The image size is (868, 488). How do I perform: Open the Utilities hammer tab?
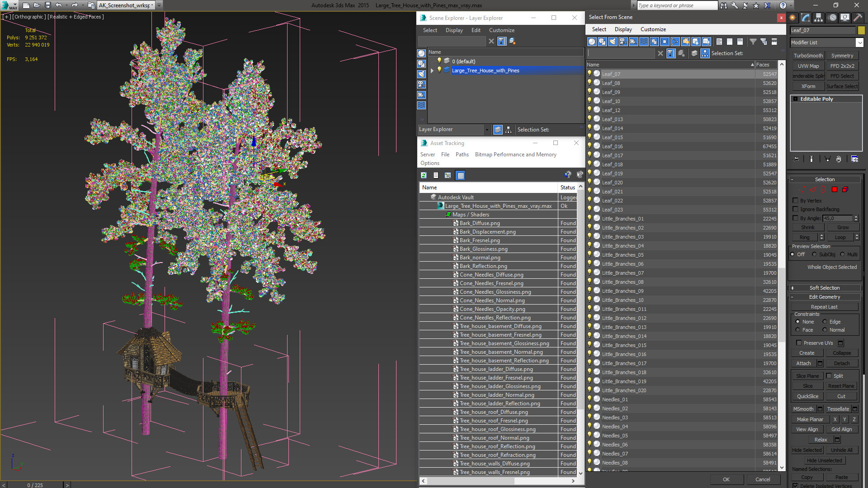[x=858, y=18]
